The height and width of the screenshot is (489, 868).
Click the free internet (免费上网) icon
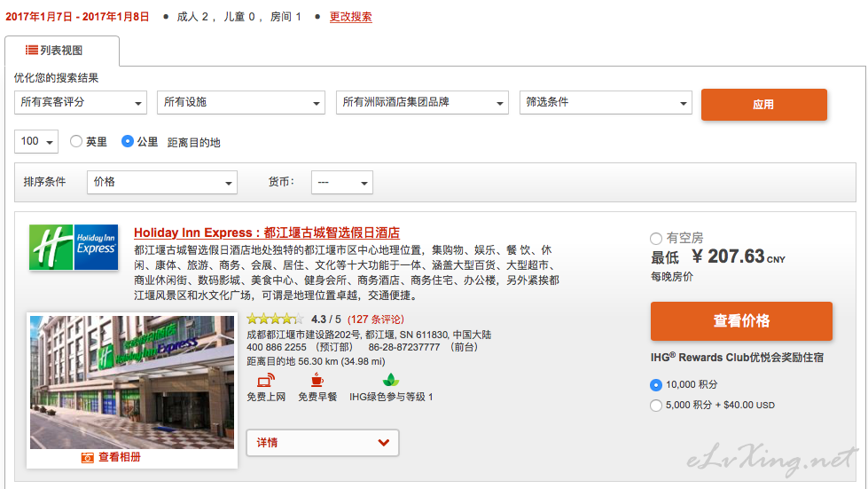pos(266,381)
